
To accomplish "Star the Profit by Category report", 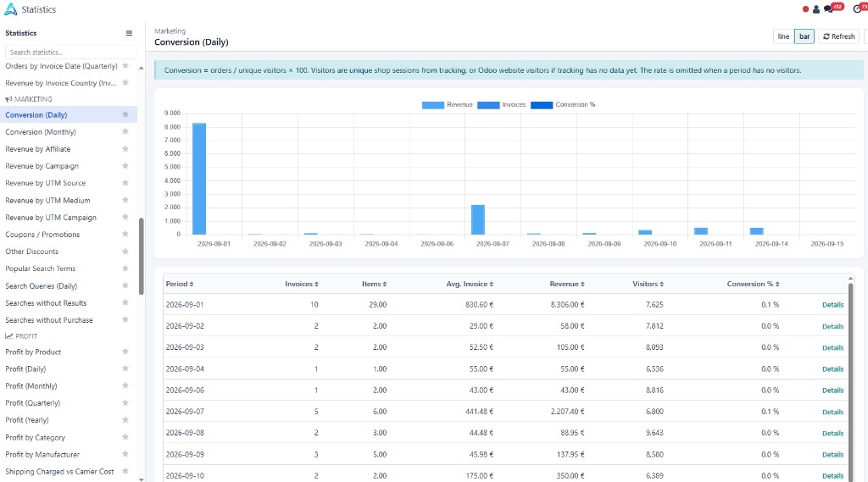I will (125, 437).
